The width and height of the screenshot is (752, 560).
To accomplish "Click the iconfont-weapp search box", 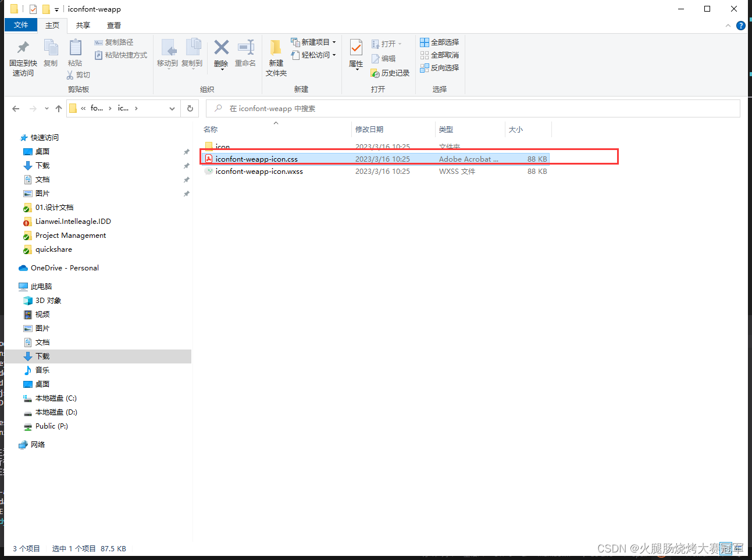I will click(473, 109).
